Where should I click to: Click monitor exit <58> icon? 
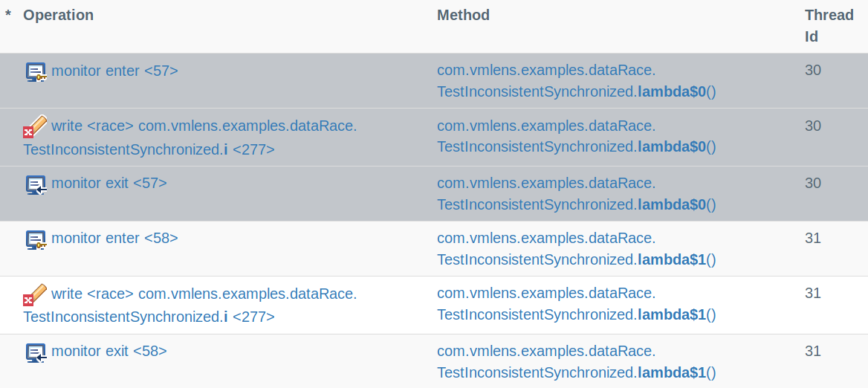[36, 352]
